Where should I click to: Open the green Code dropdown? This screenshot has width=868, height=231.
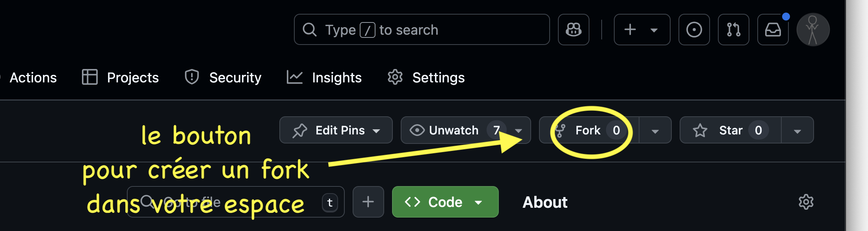pos(445,202)
